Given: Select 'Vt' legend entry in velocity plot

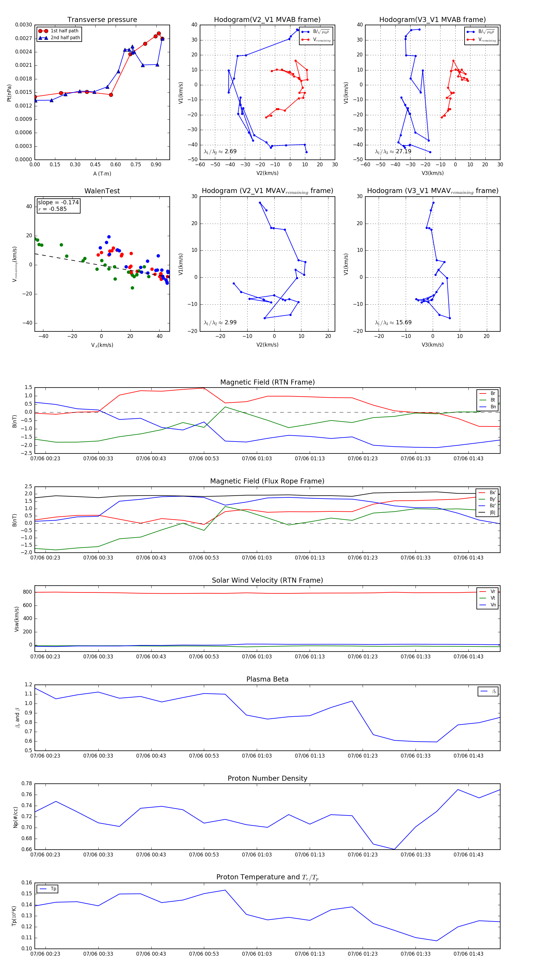Looking at the screenshot, I should pos(487,598).
